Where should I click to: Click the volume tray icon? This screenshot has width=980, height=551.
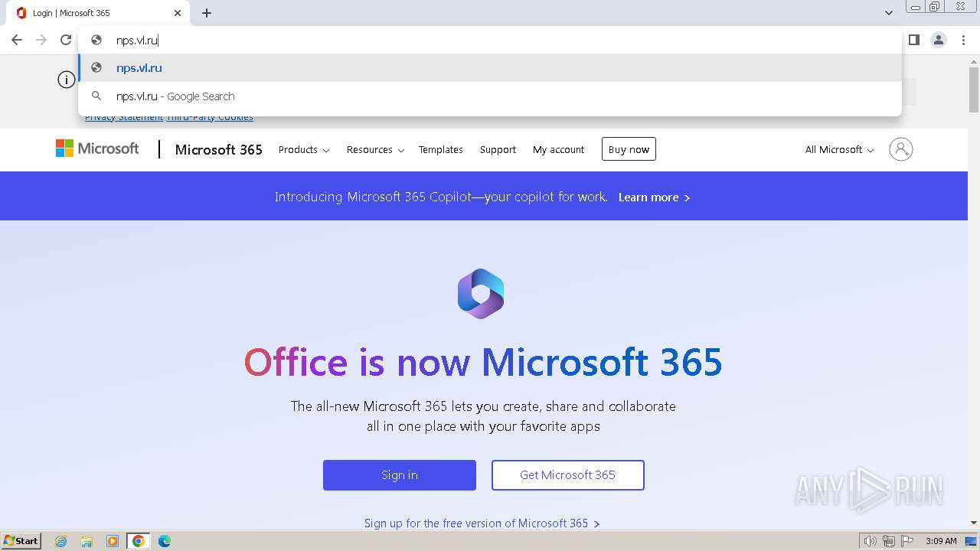click(x=870, y=541)
